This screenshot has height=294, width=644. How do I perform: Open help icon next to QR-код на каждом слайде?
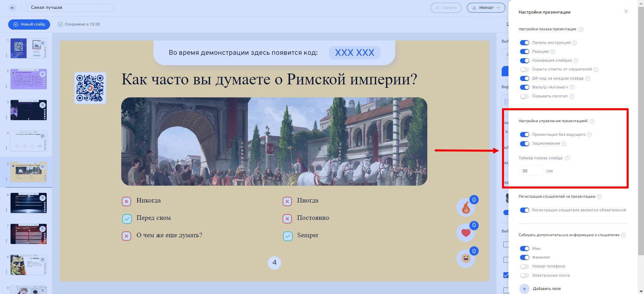click(588, 79)
